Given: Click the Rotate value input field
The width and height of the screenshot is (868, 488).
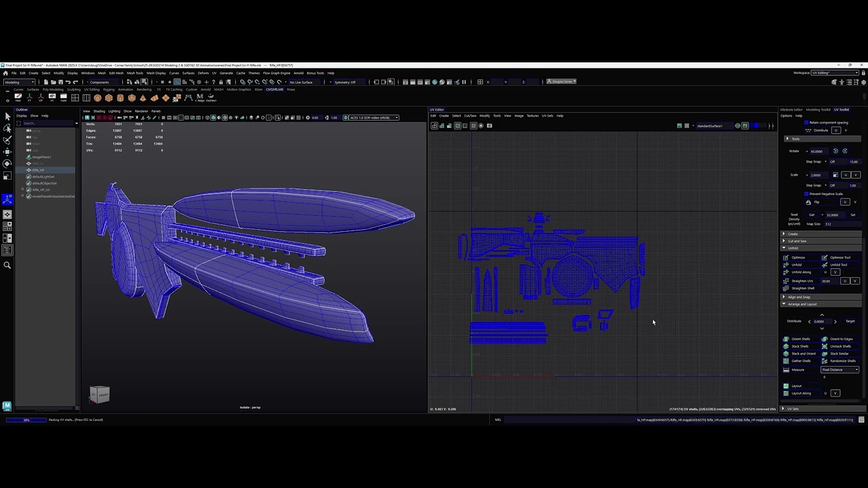Looking at the screenshot, I should point(819,151).
